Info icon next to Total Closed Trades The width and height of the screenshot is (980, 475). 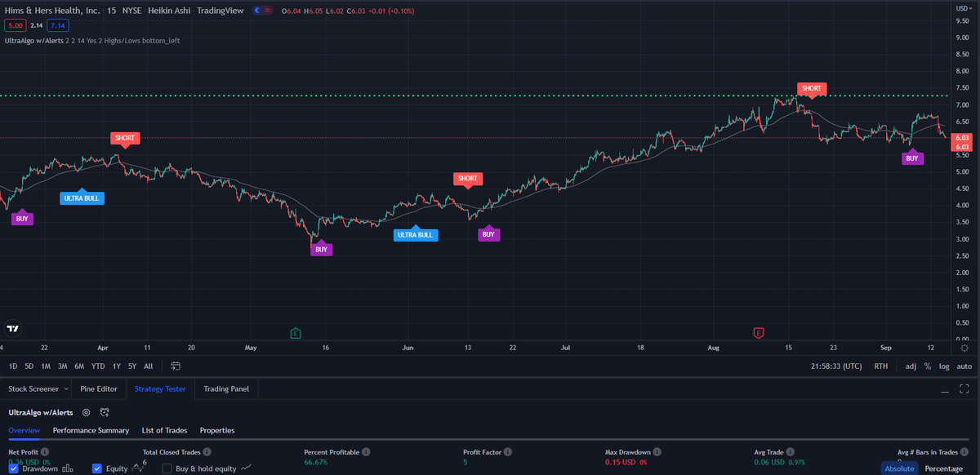205,451
